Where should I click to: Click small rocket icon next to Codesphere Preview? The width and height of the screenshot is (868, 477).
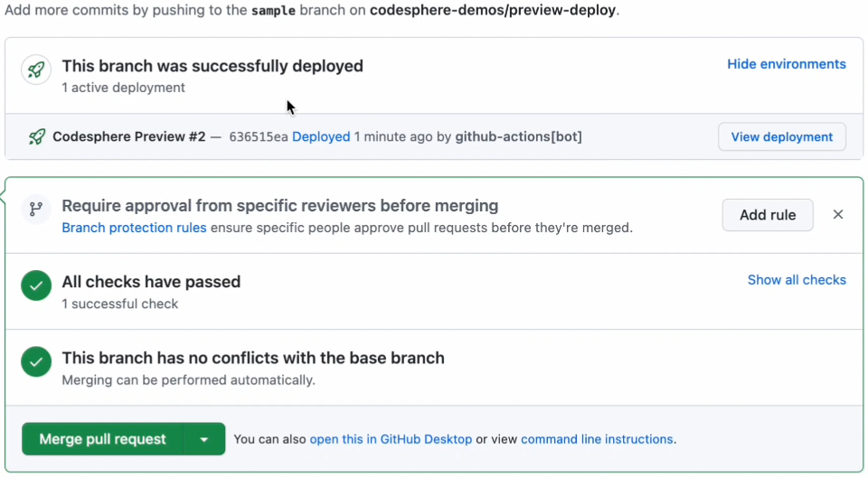[37, 137]
